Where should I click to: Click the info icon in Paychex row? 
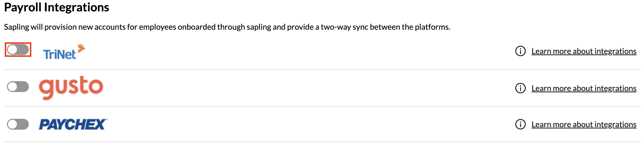520,124
